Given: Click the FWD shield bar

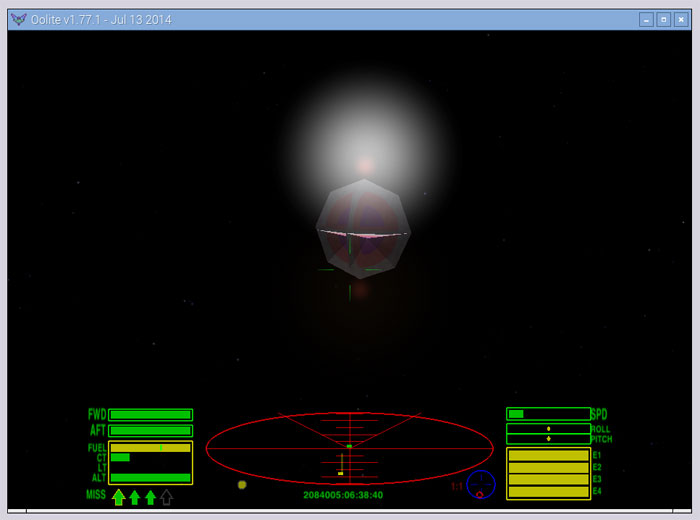Looking at the screenshot, I should 150,415.
